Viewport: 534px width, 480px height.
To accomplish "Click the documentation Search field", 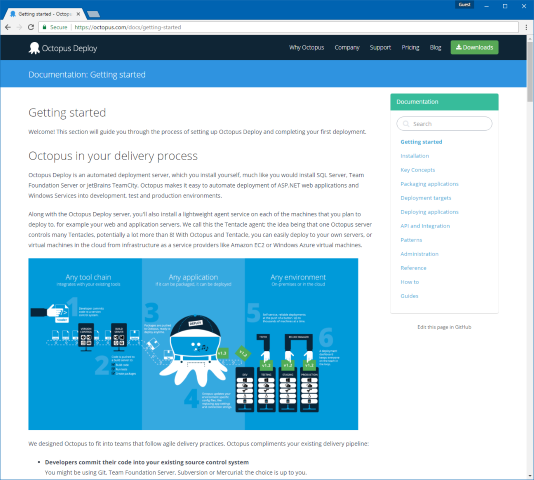I will point(444,124).
